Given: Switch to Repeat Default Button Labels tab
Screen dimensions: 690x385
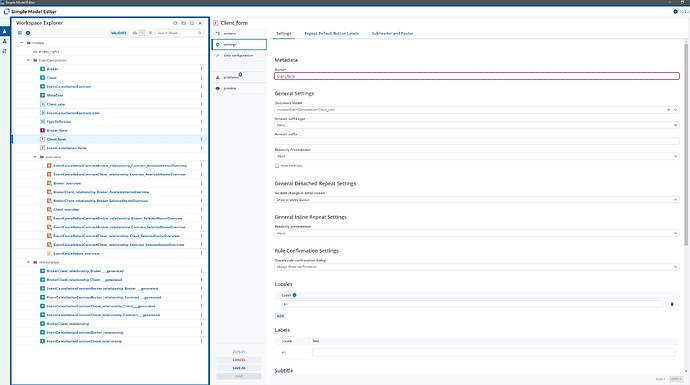Looking at the screenshot, I should point(331,33).
